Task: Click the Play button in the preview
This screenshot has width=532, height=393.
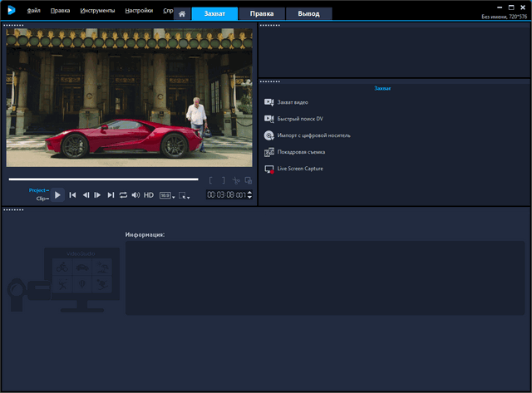Action: (58, 195)
